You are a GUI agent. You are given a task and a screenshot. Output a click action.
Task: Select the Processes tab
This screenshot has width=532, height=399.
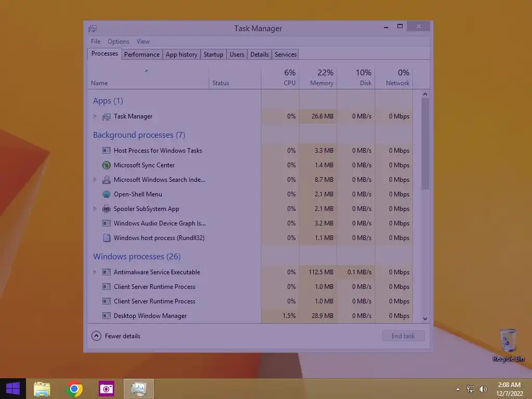point(104,54)
